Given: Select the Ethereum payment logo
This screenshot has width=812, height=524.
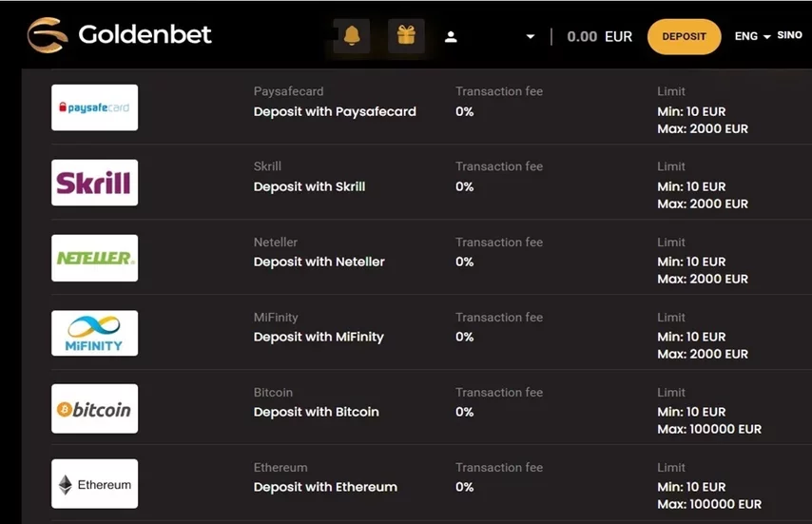Looking at the screenshot, I should [x=95, y=484].
